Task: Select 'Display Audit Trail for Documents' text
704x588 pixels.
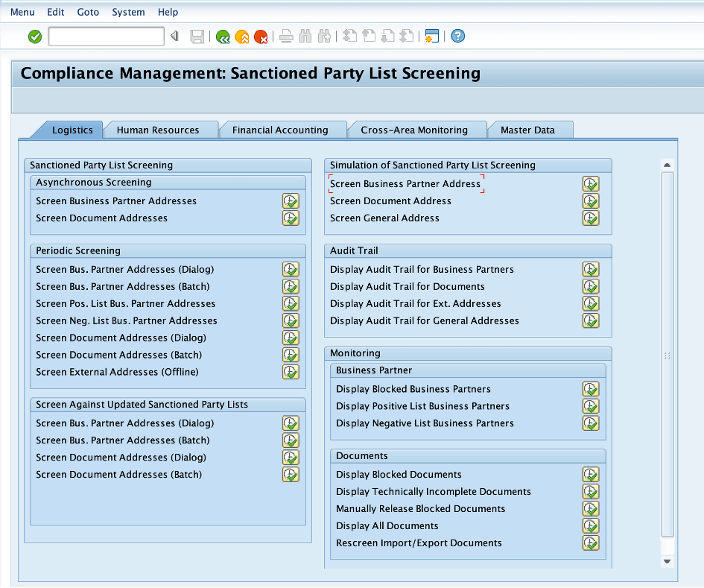Action: [x=408, y=287]
